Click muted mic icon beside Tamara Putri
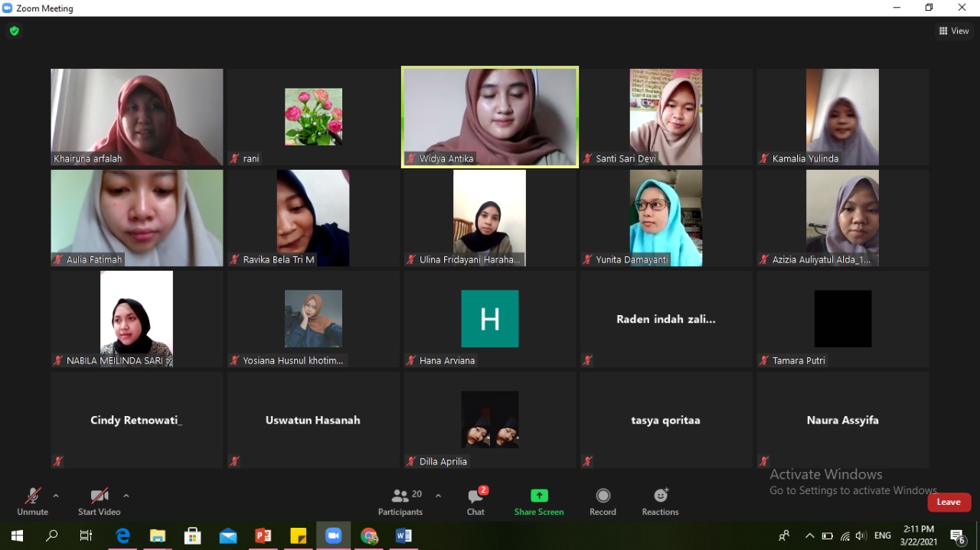 tap(764, 360)
